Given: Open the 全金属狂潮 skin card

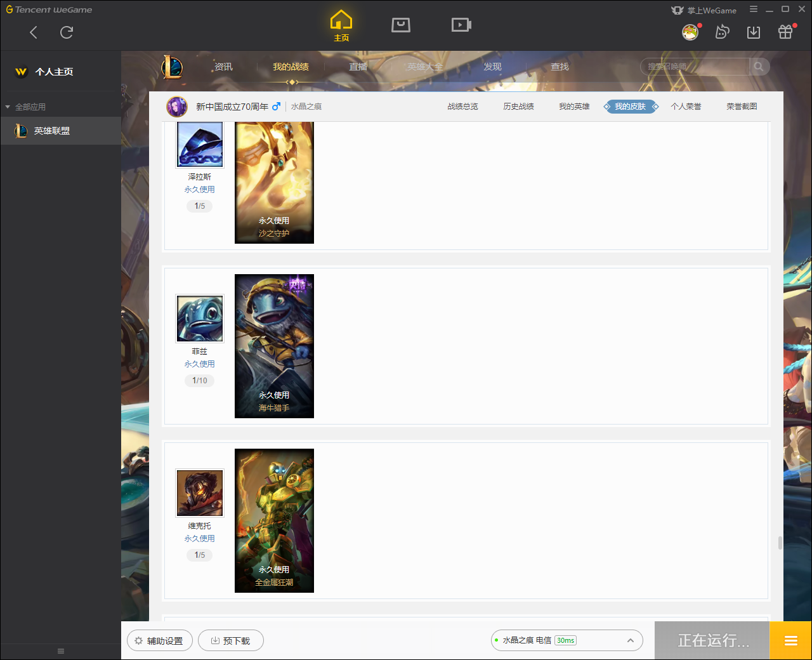Looking at the screenshot, I should click(274, 520).
